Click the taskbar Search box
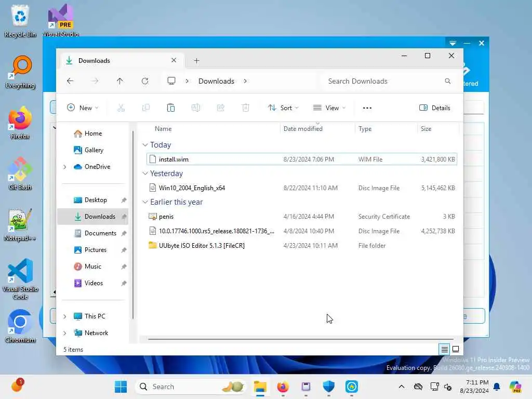The image size is (532, 399). (191, 387)
